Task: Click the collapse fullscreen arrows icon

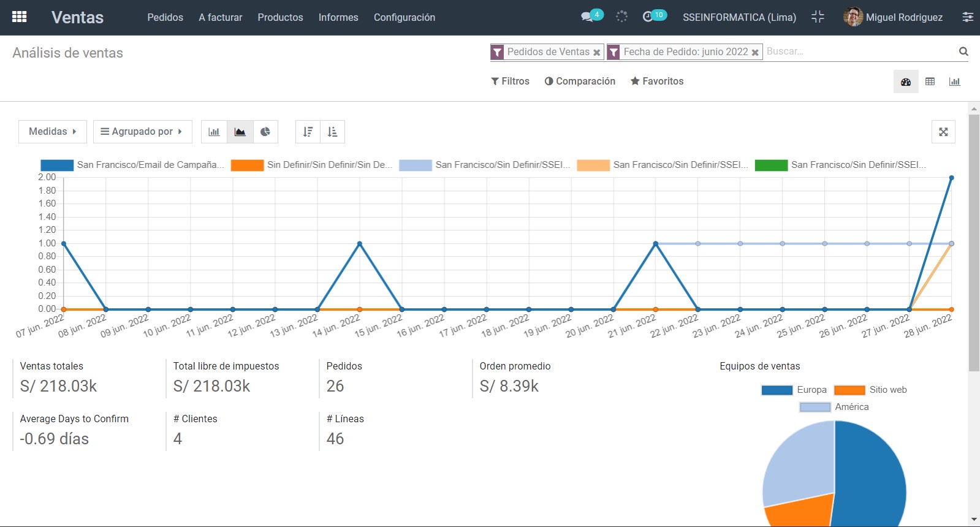Action: tap(818, 17)
